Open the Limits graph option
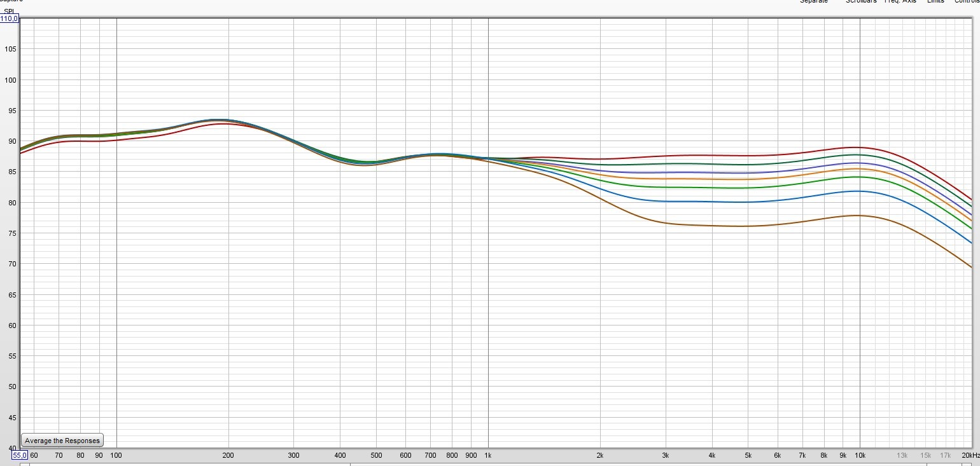Image resolution: width=980 pixels, height=466 pixels. click(935, 2)
